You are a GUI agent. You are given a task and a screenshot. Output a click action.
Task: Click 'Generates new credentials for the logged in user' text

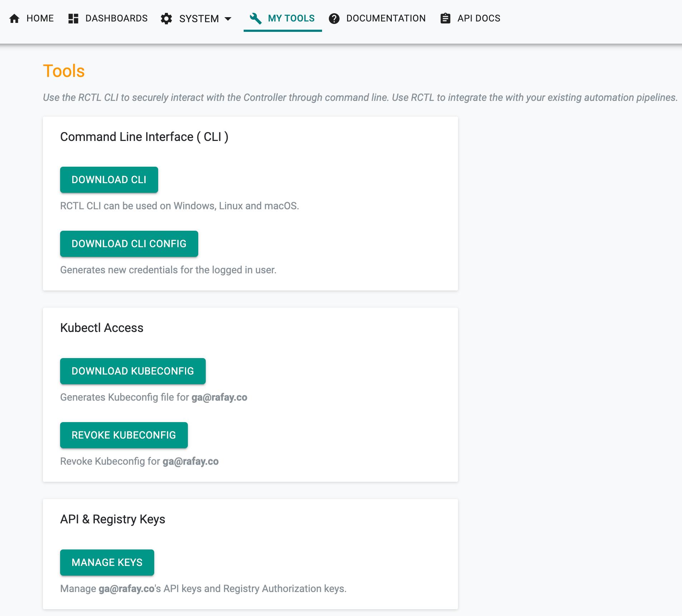tap(168, 270)
